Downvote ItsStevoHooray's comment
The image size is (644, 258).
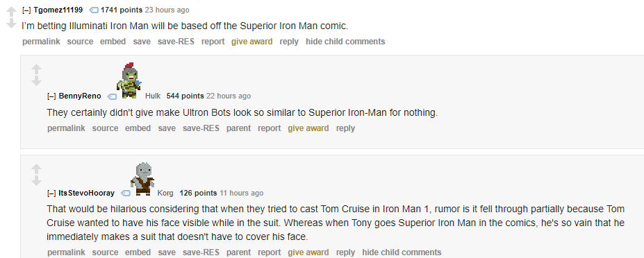point(37,180)
